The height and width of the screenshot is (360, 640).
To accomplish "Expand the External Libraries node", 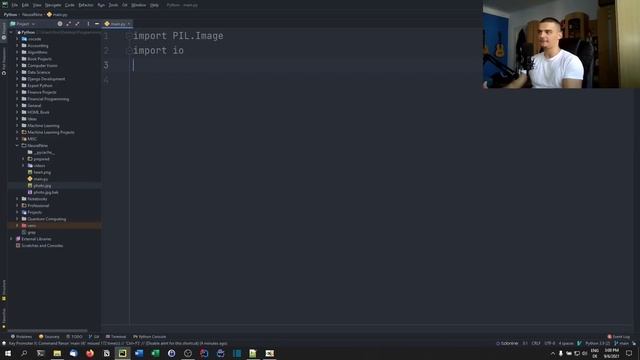I will click(11, 239).
